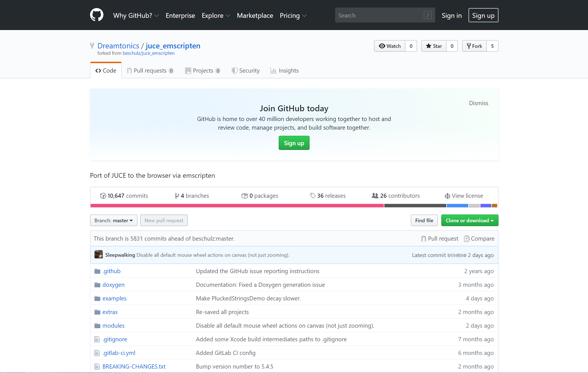Star the juce_emscripten repository

click(x=434, y=46)
